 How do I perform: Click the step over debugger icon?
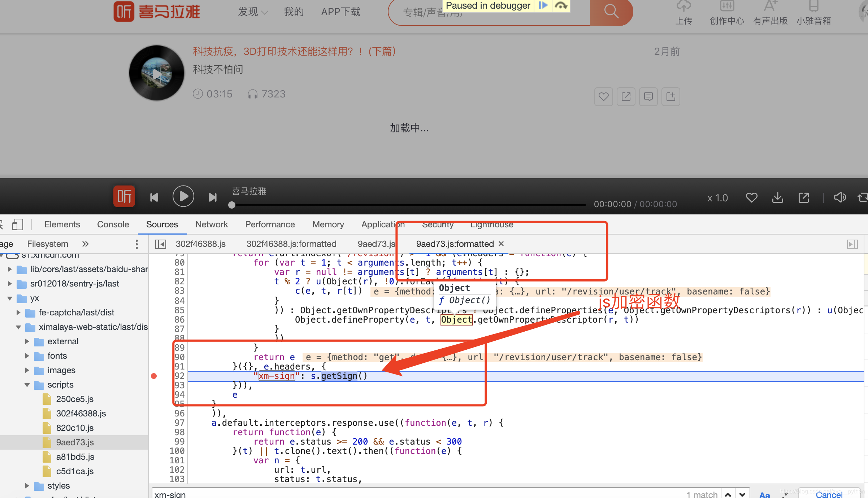pyautogui.click(x=561, y=5)
